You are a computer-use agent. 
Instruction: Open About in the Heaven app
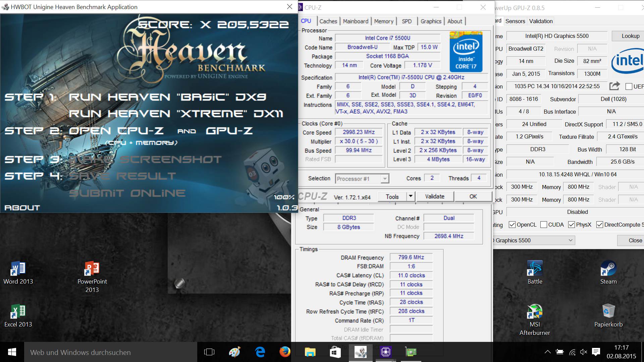22,208
